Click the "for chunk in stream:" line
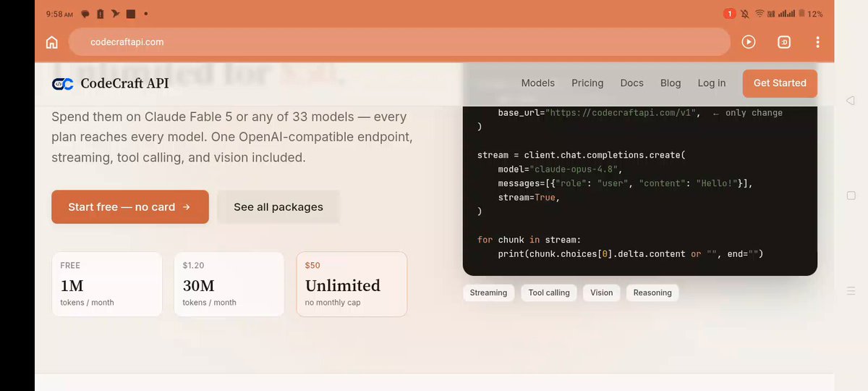Image resolution: width=868 pixels, height=391 pixels. (x=529, y=240)
